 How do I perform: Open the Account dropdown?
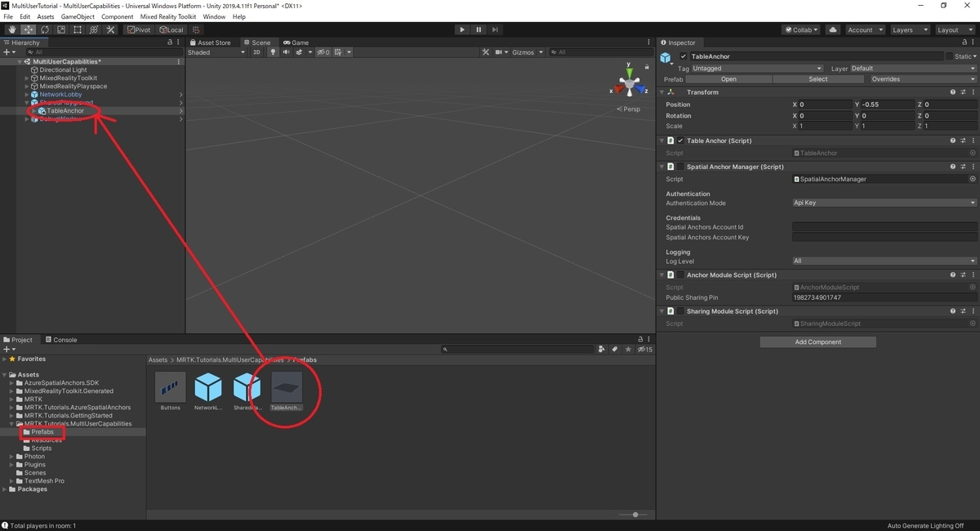click(864, 30)
